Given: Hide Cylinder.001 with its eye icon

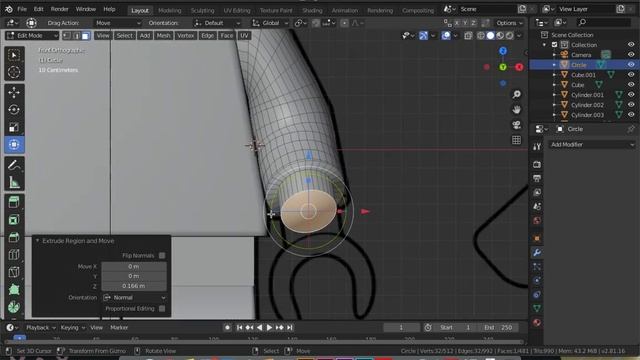Looking at the screenshot, I should (631, 95).
